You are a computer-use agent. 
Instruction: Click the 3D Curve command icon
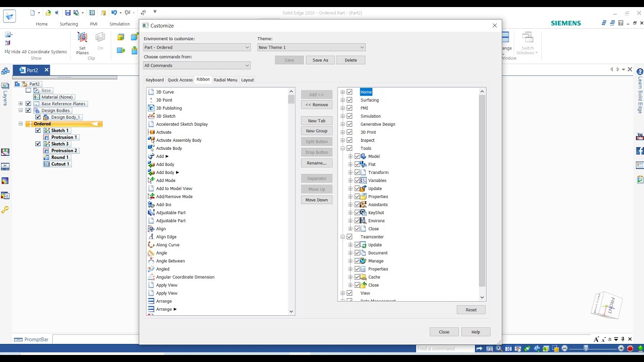[x=151, y=92]
